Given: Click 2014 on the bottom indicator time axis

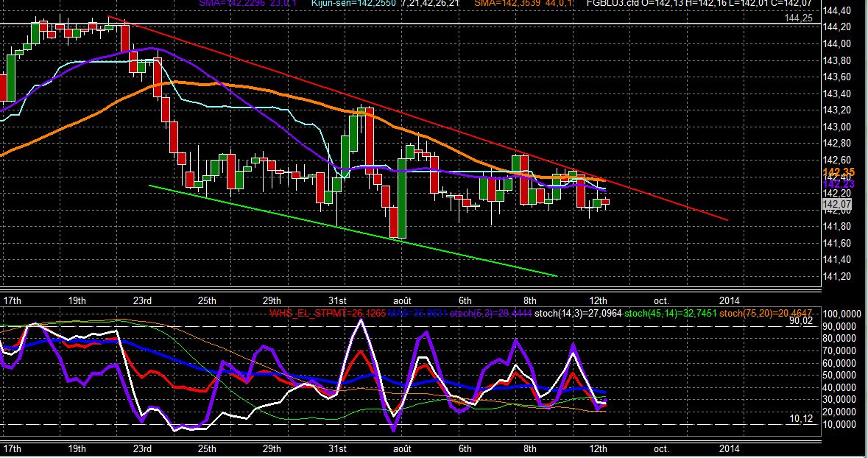Looking at the screenshot, I should [729, 448].
